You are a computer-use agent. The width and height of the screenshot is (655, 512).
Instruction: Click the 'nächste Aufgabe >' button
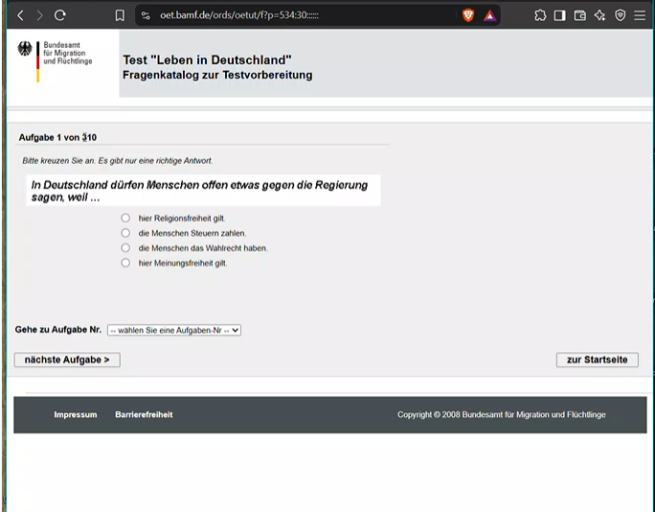click(x=67, y=360)
